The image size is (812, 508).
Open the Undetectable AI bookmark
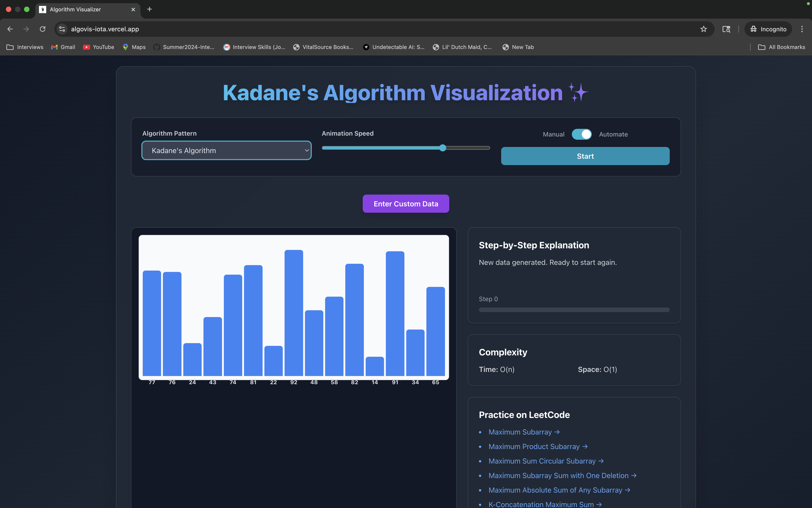394,47
